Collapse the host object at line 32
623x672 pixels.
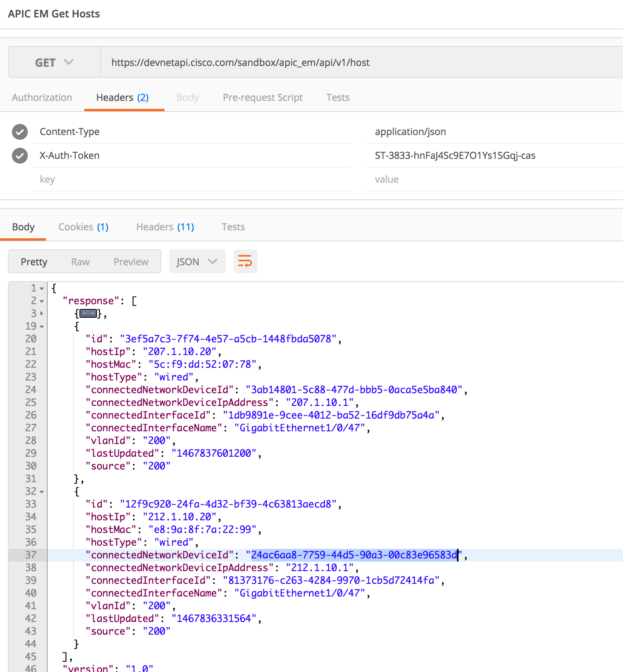pos(42,492)
